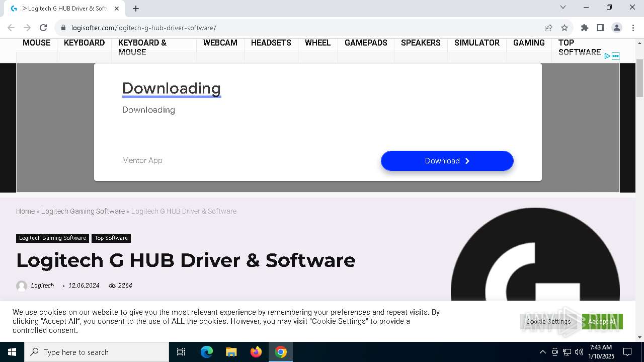This screenshot has height=362, width=644.
Task: Open Task View on the taskbar
Action: point(181,352)
